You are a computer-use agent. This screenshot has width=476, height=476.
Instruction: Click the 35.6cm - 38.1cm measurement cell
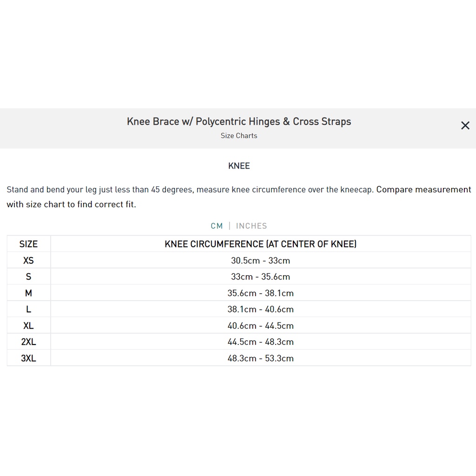260,293
